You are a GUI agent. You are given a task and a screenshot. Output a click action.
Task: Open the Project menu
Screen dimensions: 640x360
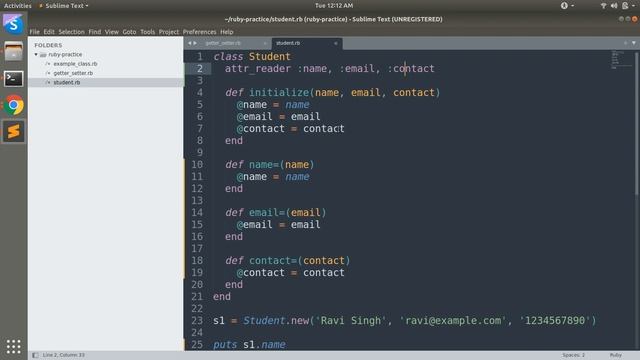point(169,32)
